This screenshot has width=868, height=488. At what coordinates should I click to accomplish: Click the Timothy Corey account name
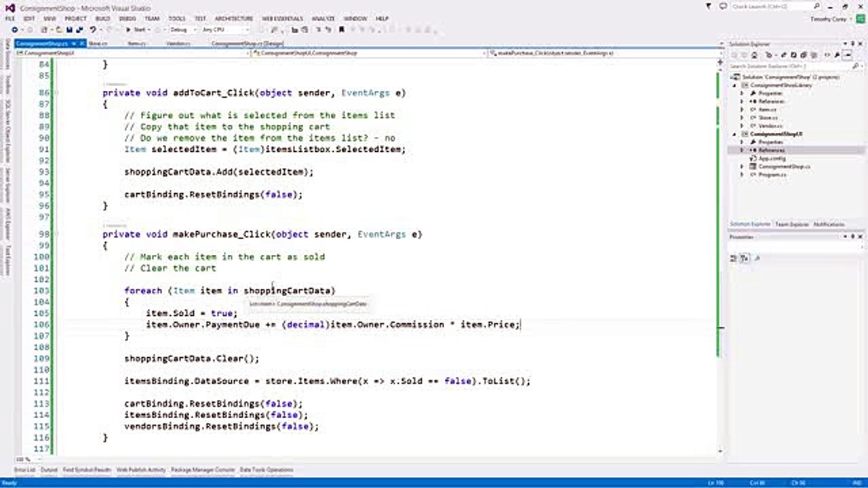[x=827, y=19]
